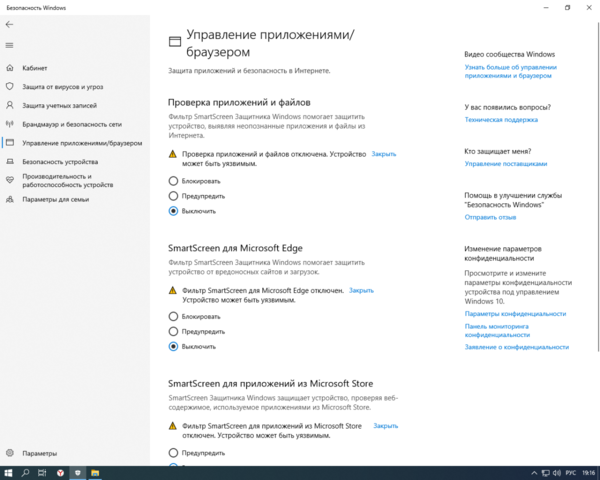Click the firewall antenna icon
The width and height of the screenshot is (600, 480).
click(x=10, y=124)
